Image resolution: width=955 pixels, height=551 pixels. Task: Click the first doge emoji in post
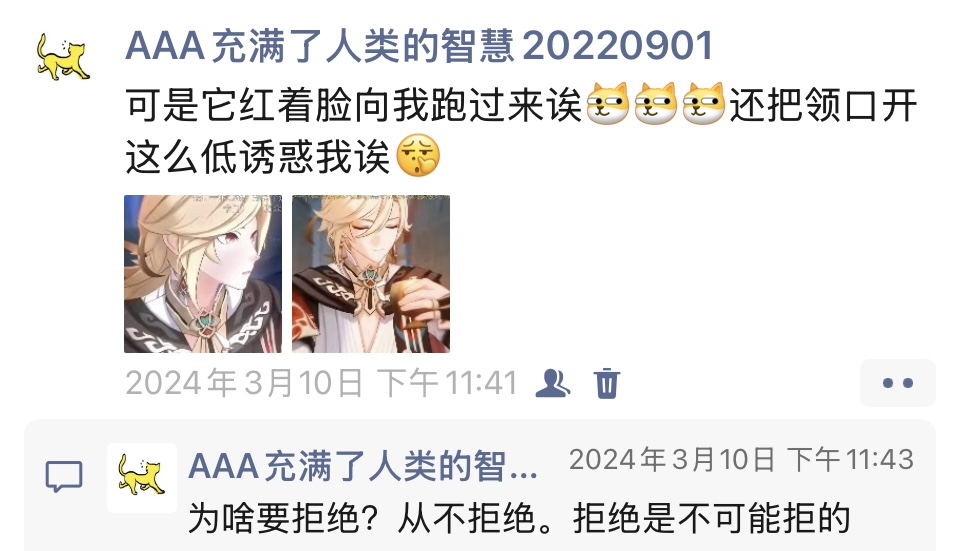coord(608,104)
